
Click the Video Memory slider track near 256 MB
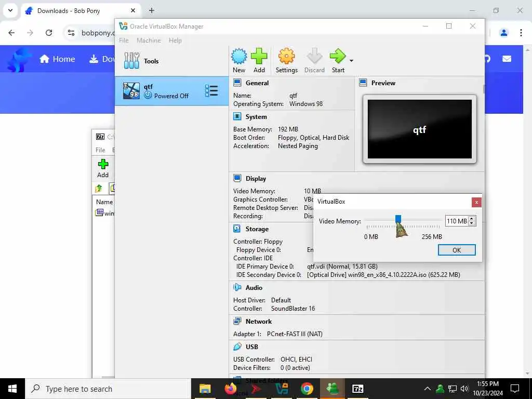(437, 220)
